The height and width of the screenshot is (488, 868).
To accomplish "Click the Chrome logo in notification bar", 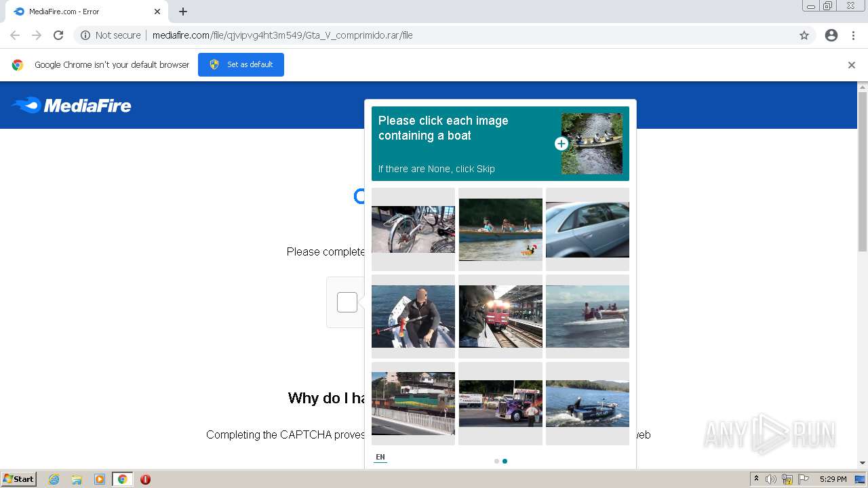I will click(18, 65).
